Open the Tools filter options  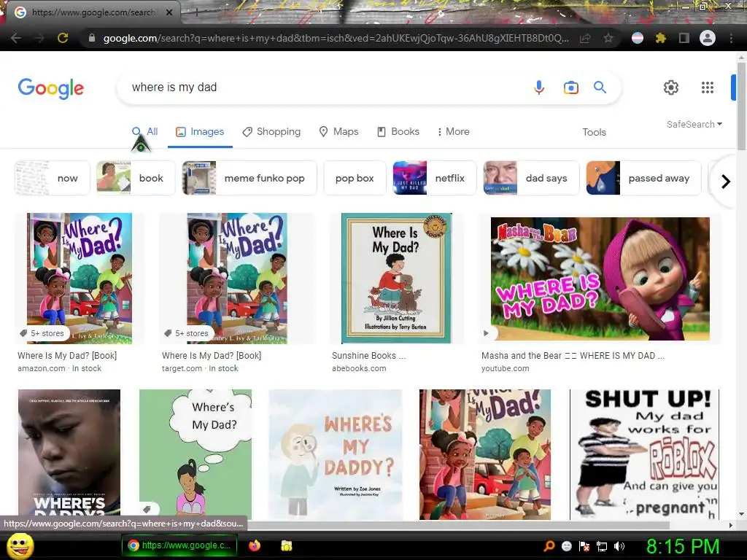(x=594, y=133)
